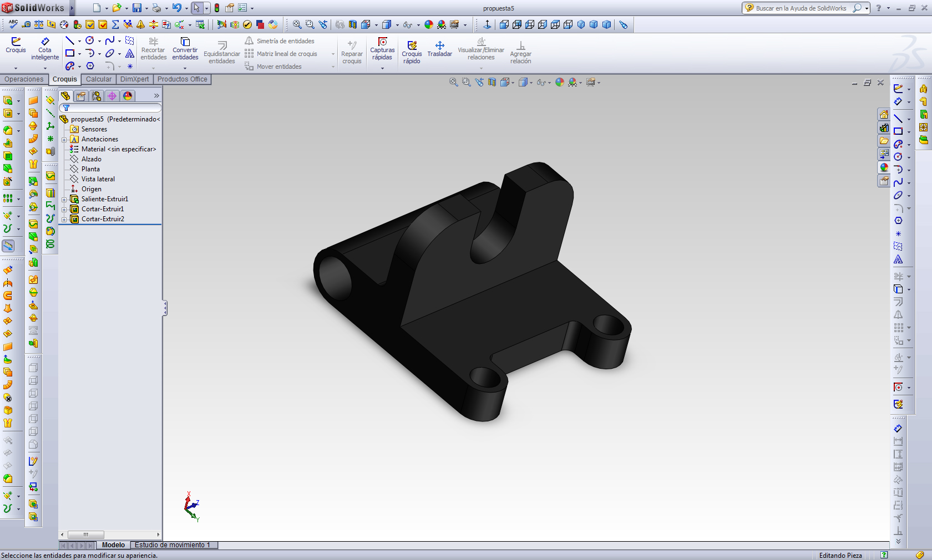This screenshot has height=560, width=932.
Task: Select the Alzado plane in the tree
Action: tap(92, 159)
